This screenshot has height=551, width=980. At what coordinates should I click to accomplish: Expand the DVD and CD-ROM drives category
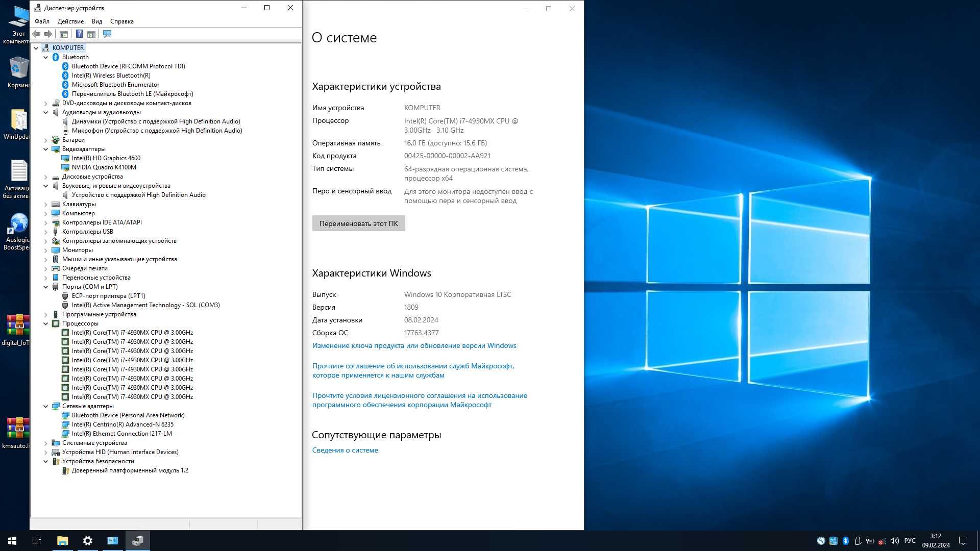click(46, 103)
